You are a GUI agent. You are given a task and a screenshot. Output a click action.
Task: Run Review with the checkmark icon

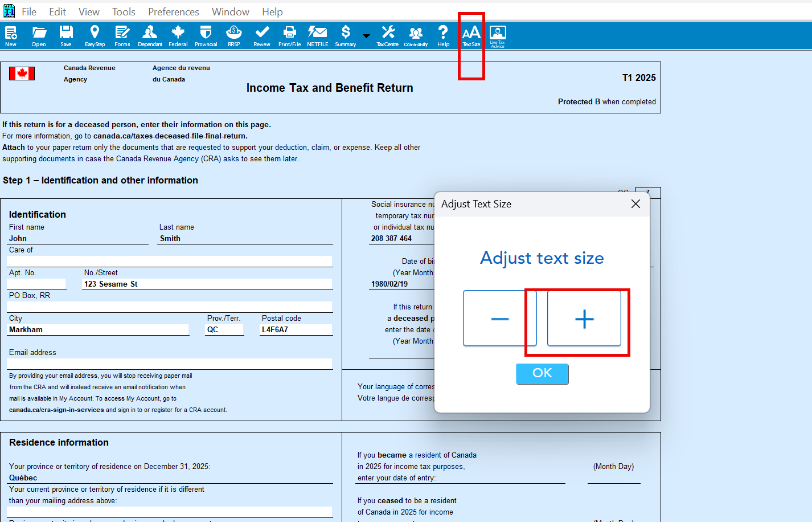[262, 36]
